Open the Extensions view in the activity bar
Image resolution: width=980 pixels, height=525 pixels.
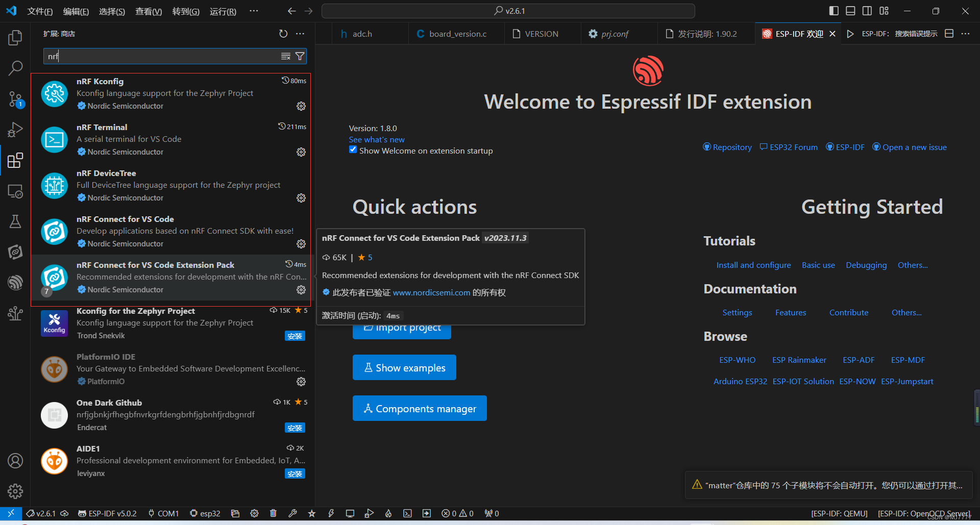tap(15, 160)
